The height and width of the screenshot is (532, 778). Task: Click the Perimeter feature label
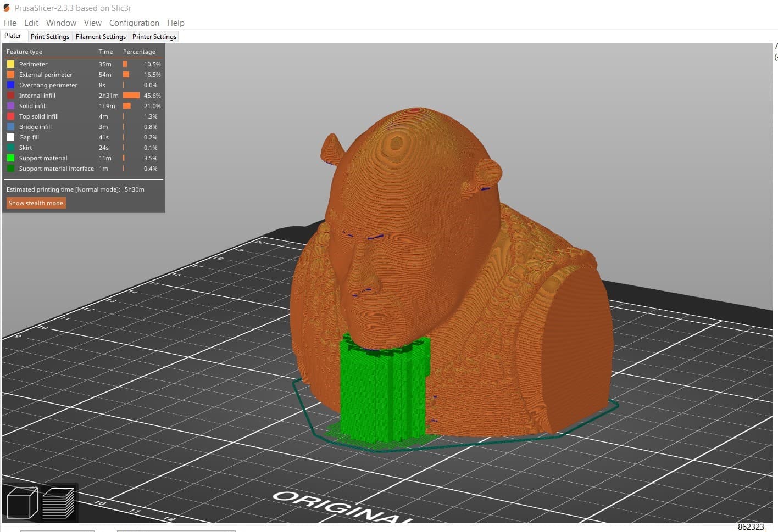pyautogui.click(x=33, y=64)
